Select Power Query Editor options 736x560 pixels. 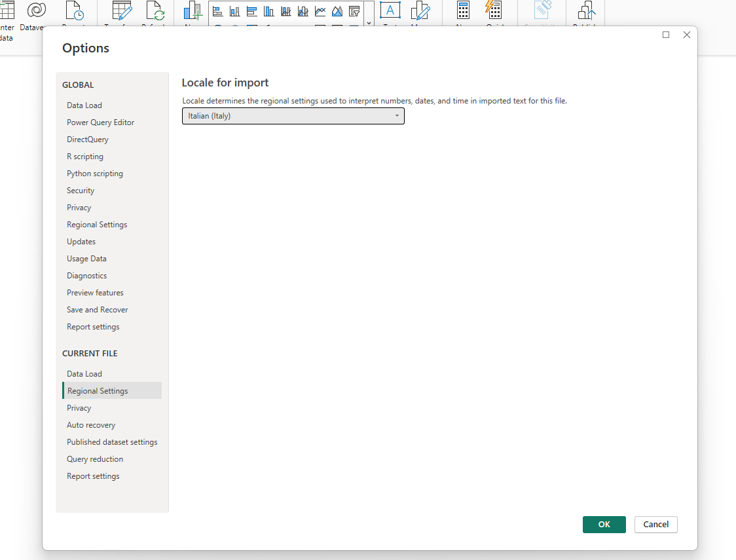(x=100, y=122)
